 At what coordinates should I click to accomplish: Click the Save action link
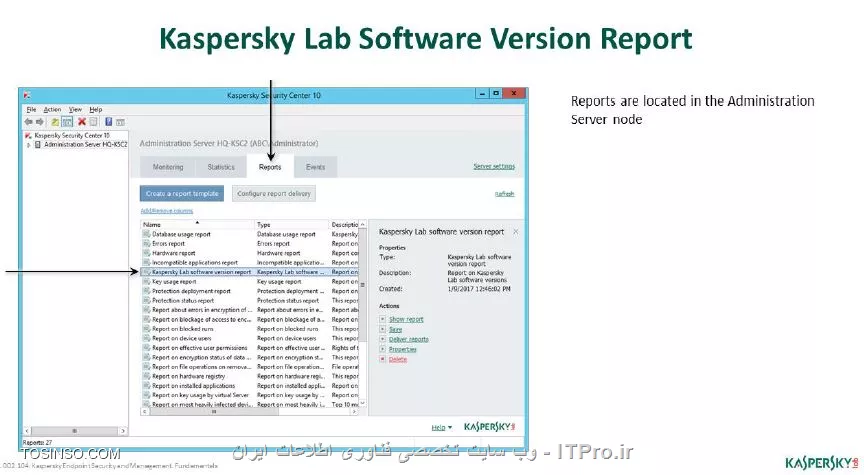click(x=395, y=329)
